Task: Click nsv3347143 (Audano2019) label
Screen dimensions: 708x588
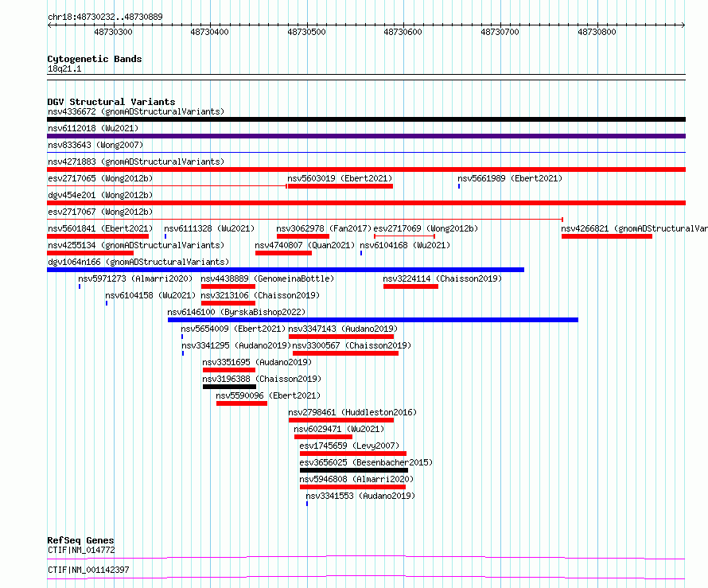Action: coord(343,329)
